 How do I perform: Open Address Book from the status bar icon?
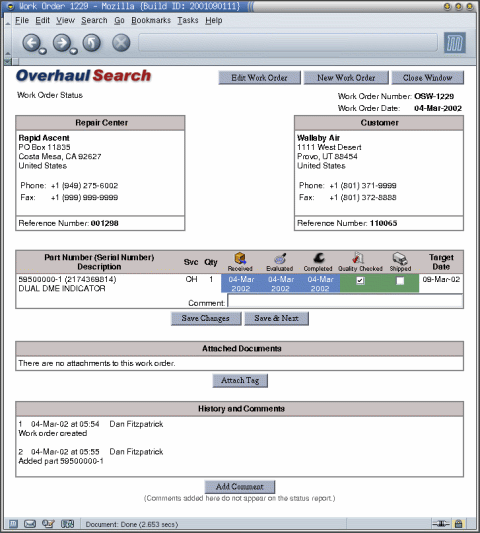pyautogui.click(x=67, y=524)
